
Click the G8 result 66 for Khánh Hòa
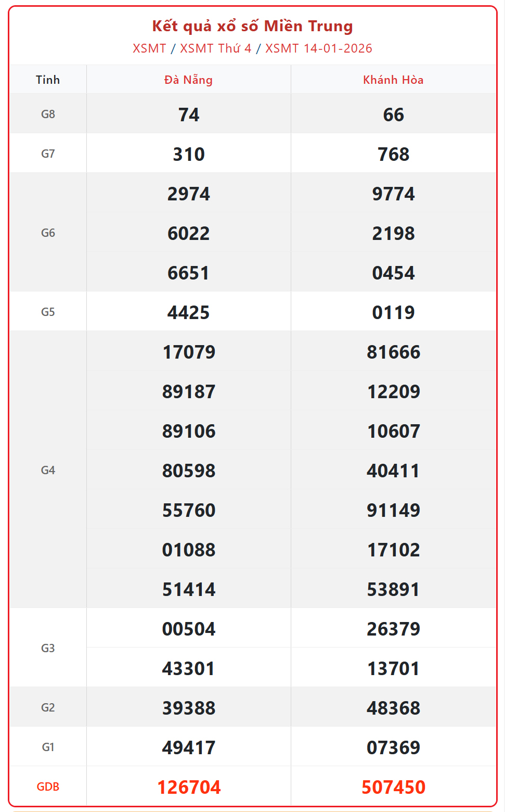393,115
